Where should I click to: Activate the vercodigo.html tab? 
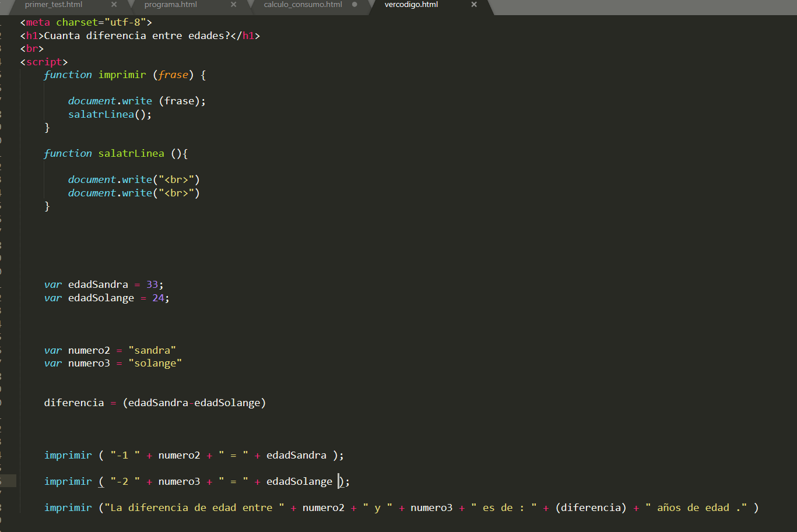pos(411,5)
